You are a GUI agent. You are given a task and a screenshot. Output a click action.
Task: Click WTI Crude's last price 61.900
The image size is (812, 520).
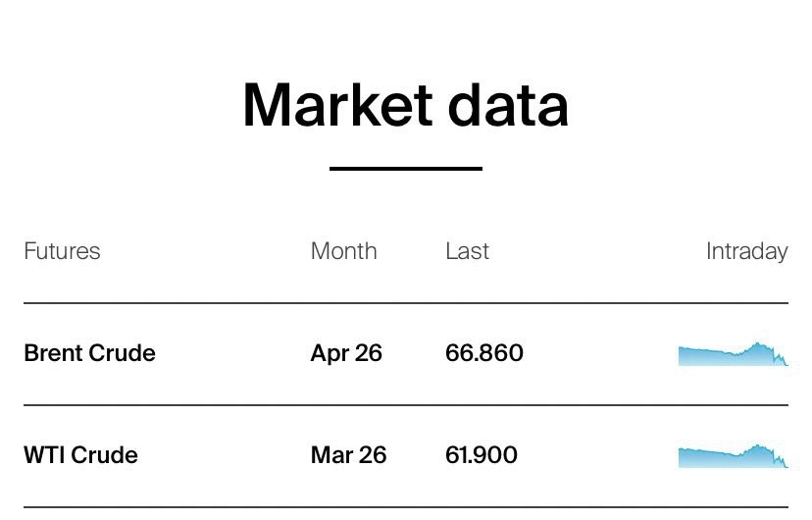[482, 455]
